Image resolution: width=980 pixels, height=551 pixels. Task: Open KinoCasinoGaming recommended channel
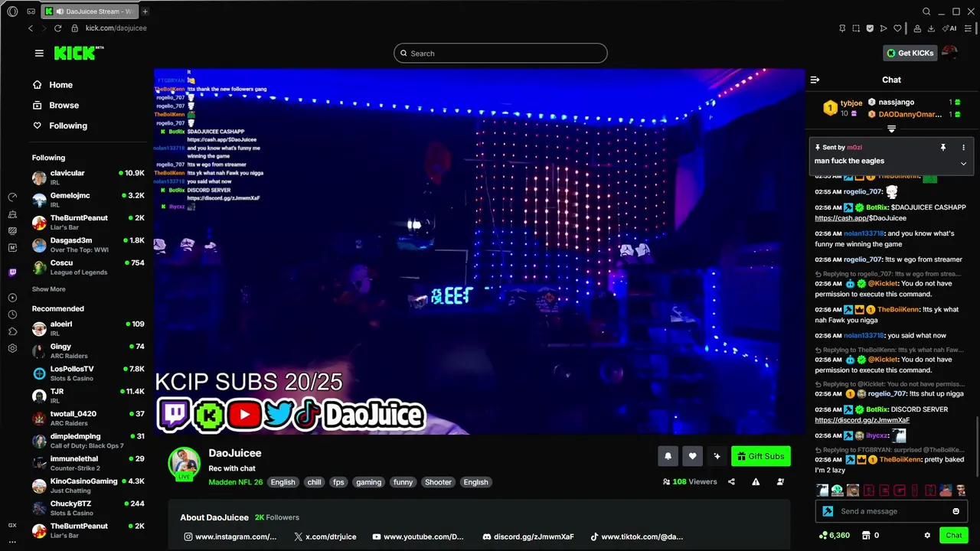coord(88,485)
